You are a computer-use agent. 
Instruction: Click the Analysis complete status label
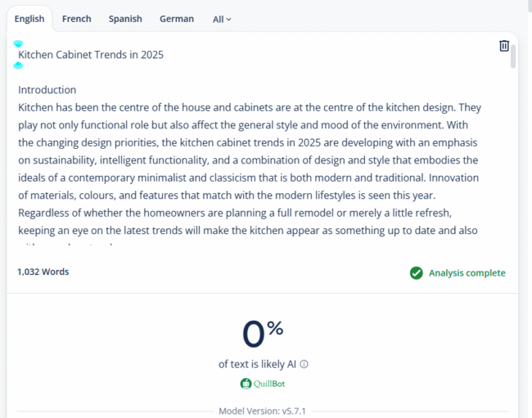tap(467, 273)
